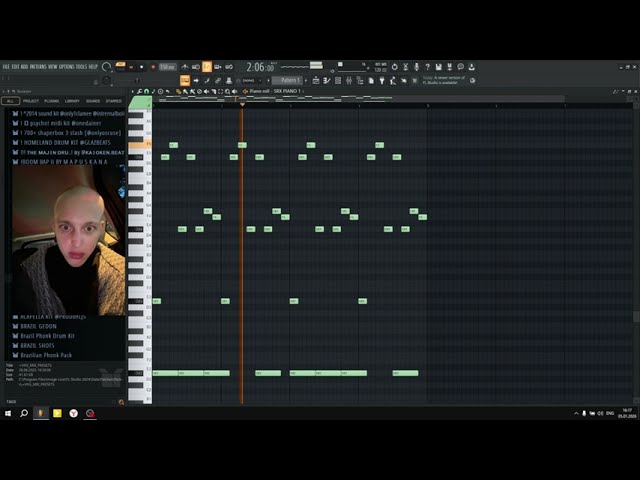Click the chat bubble icon

point(460,67)
